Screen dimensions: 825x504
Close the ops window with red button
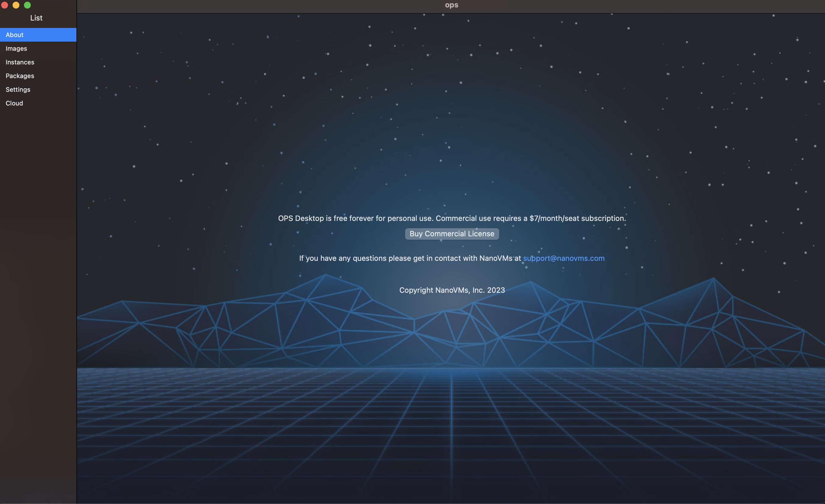pyautogui.click(x=5, y=5)
